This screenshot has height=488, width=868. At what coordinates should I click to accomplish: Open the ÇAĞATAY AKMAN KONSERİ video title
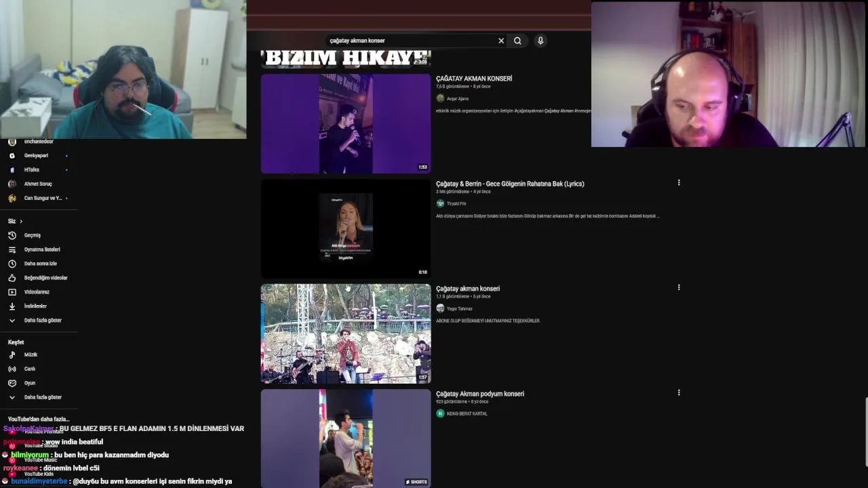[474, 79]
